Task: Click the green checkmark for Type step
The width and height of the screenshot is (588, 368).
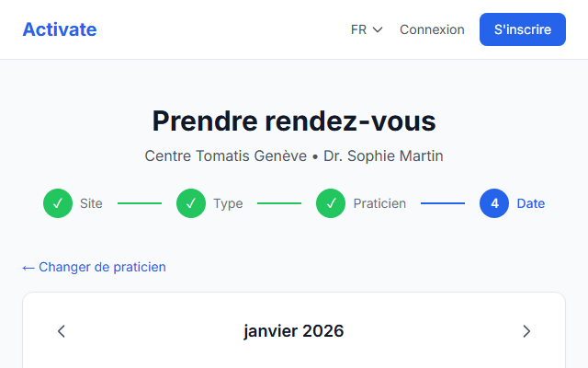Action: [191, 203]
